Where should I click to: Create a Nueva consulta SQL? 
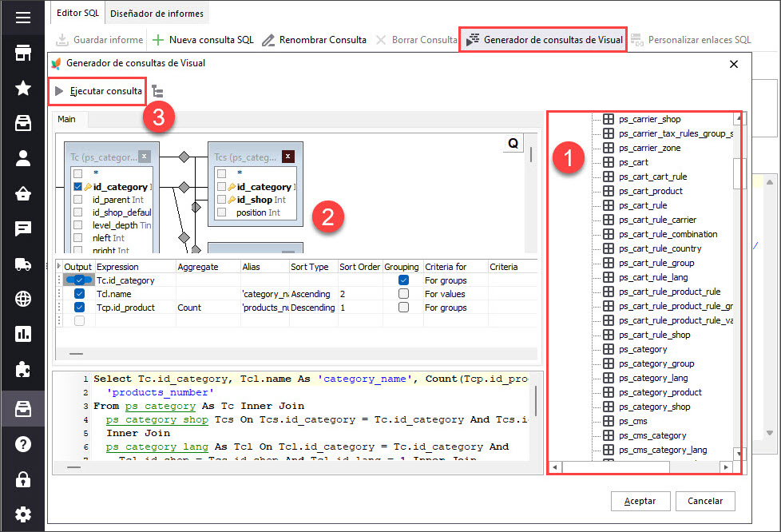[203, 40]
